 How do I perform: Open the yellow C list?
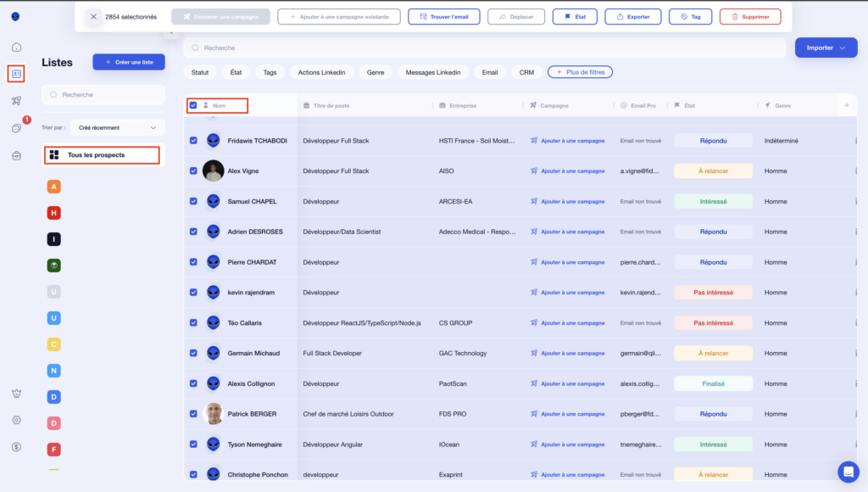[53, 344]
